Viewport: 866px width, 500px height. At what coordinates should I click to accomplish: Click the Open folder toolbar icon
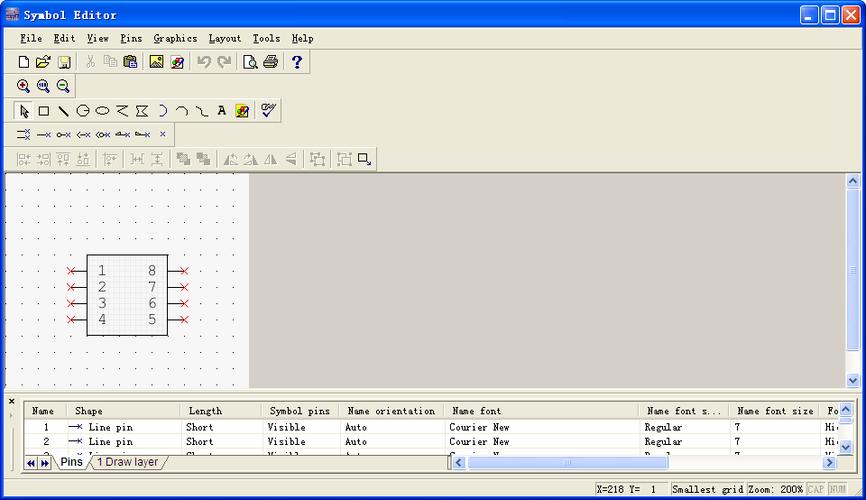tap(43, 62)
